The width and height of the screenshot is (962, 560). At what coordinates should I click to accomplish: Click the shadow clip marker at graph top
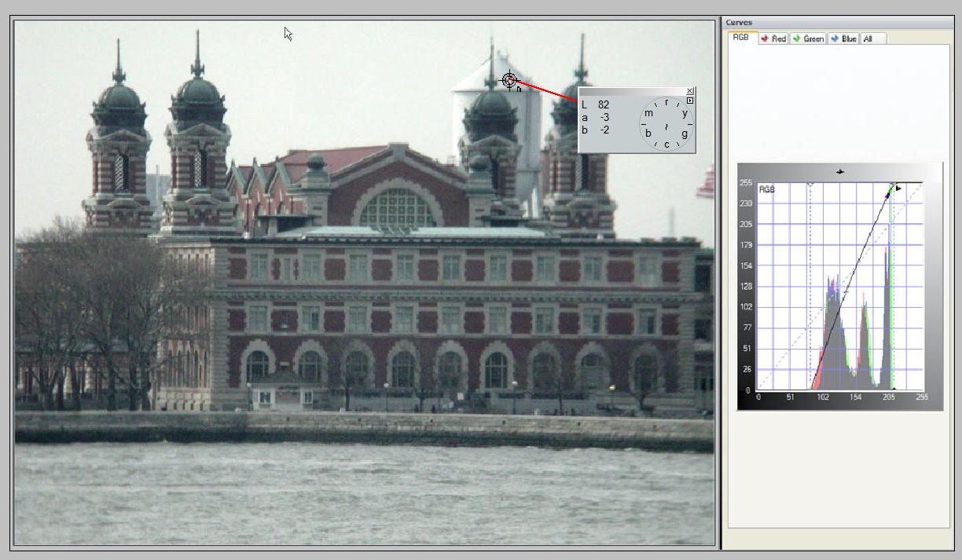[x=810, y=184]
